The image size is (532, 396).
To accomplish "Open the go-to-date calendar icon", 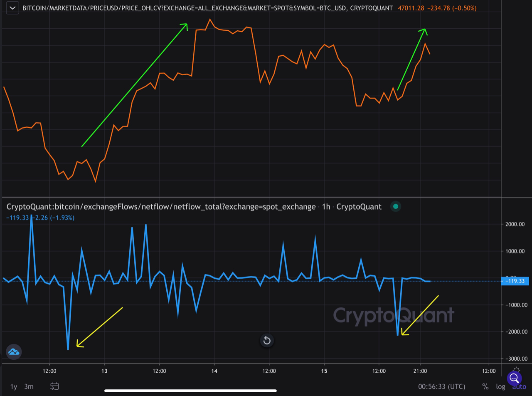I will click(x=54, y=386).
